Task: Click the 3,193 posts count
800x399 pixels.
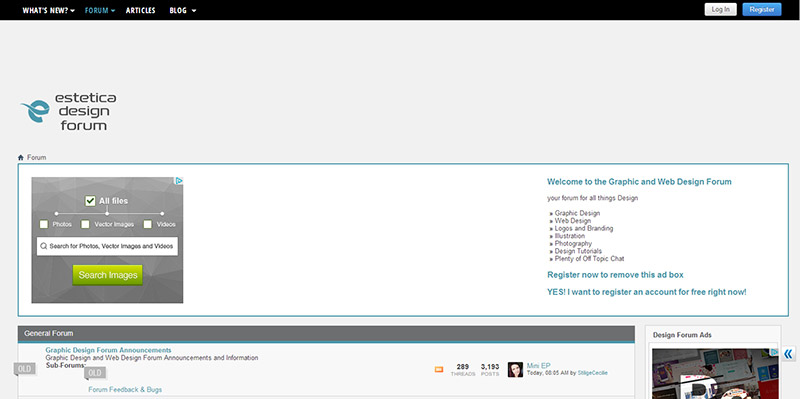Action: coord(490,367)
